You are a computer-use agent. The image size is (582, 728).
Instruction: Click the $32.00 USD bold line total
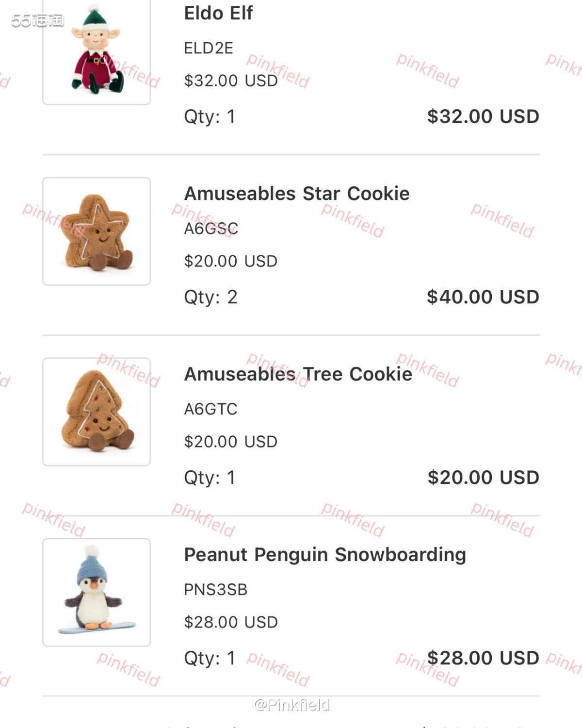click(x=483, y=116)
